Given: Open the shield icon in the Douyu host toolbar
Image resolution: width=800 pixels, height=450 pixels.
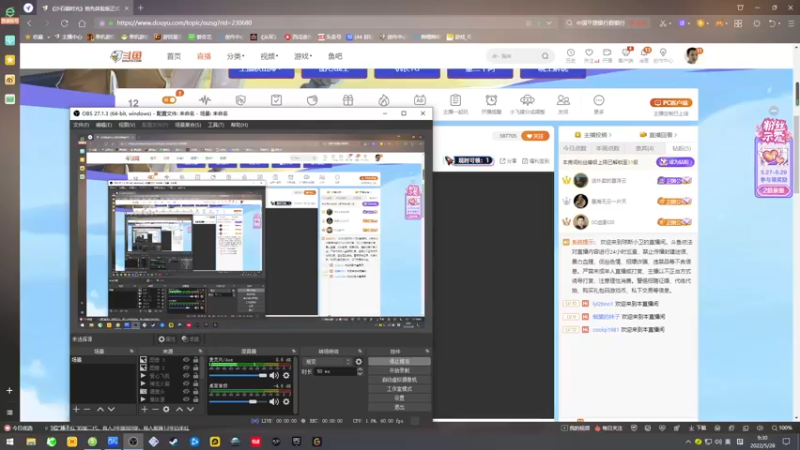Looking at the screenshot, I should click(x=241, y=100).
